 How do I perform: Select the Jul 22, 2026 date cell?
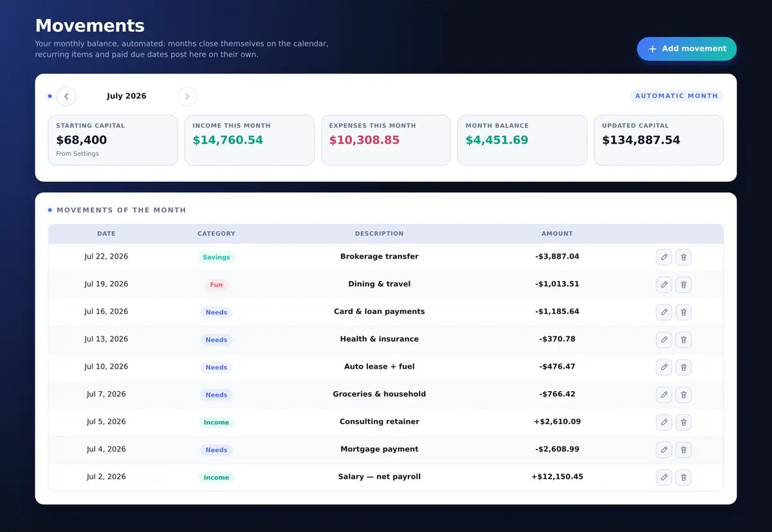pos(106,257)
